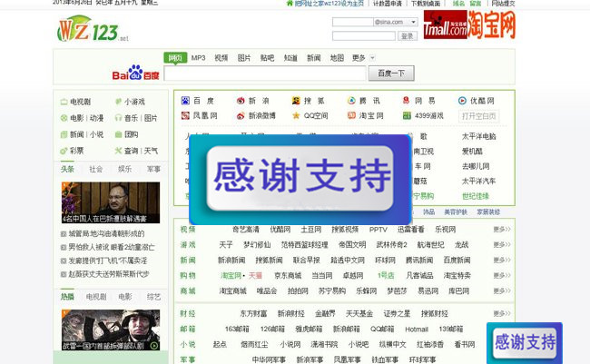Click the Weibo icon beside 新浪微博
590x364 pixels.
pos(241,116)
